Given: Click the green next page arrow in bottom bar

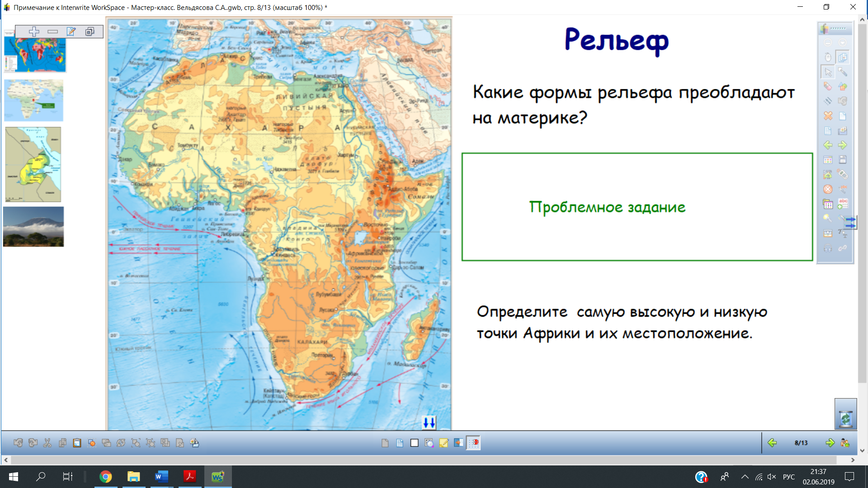Looking at the screenshot, I should point(830,443).
